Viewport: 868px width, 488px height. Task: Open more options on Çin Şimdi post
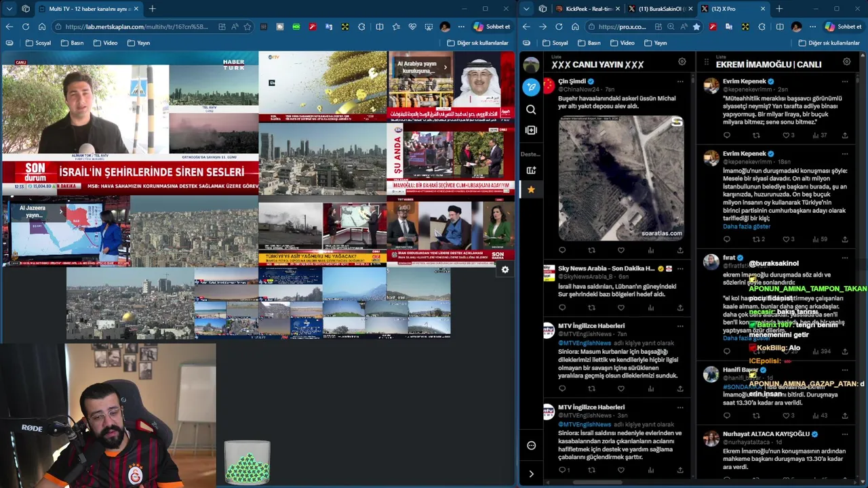(x=680, y=81)
